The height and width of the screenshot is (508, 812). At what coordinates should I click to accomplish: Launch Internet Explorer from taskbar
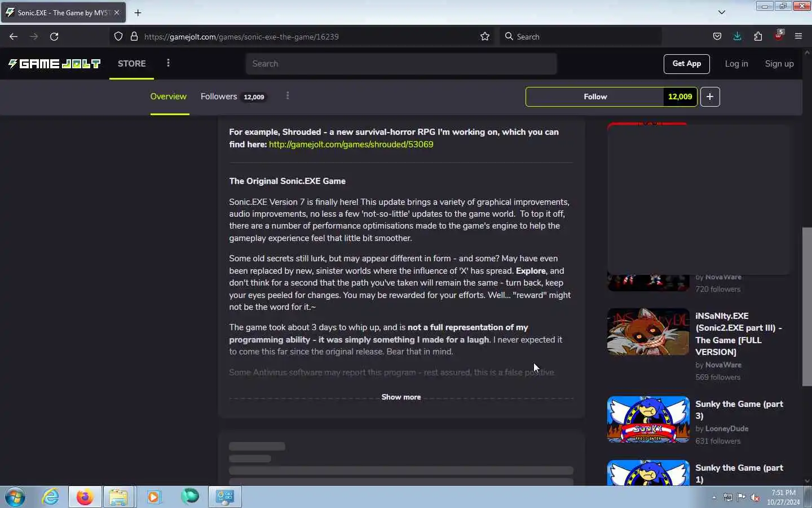pyautogui.click(x=51, y=497)
